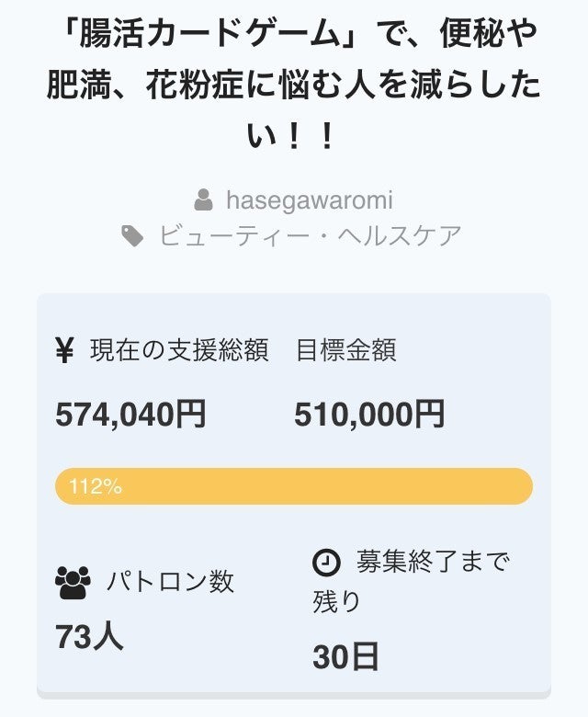Viewport: 588px width, 717px height.
Task: Open the ビューティー・ヘルスケア category link
Action: coord(310,236)
